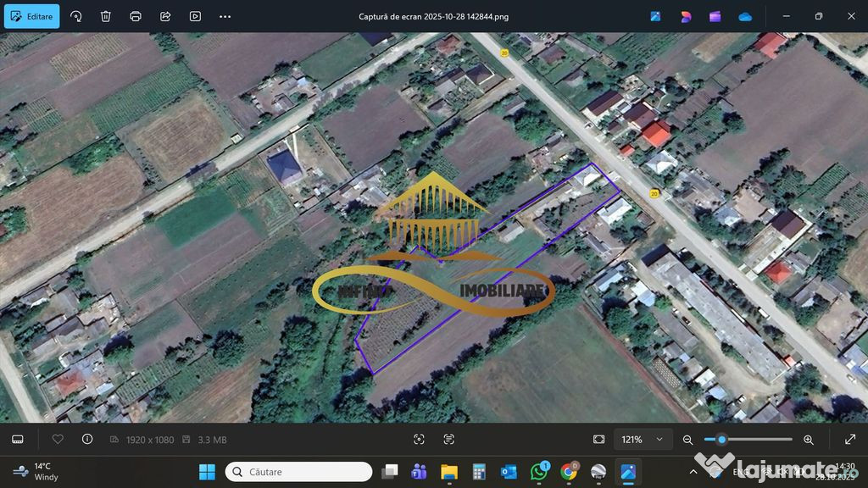Rotate the image
This screenshot has height=488, width=868.
click(x=76, y=16)
